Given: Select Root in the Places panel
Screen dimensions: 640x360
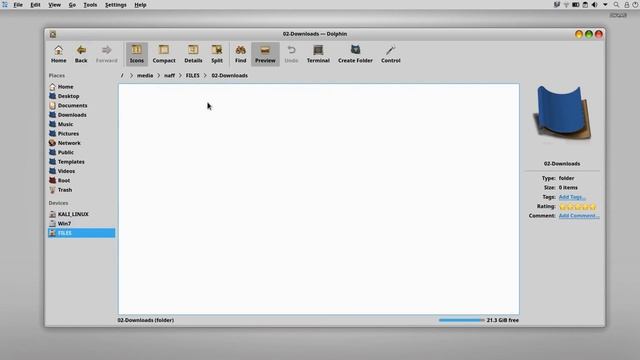Looking at the screenshot, I should point(81,180).
